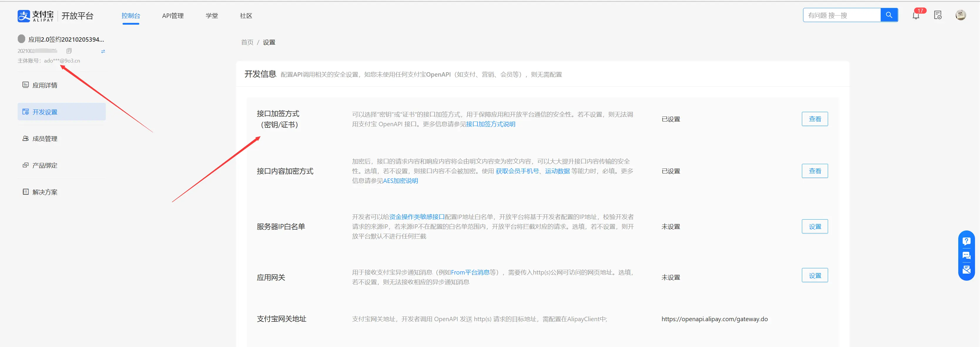This screenshot has width=980, height=347.
Task: Open the 运动数据 link
Action: pos(557,171)
